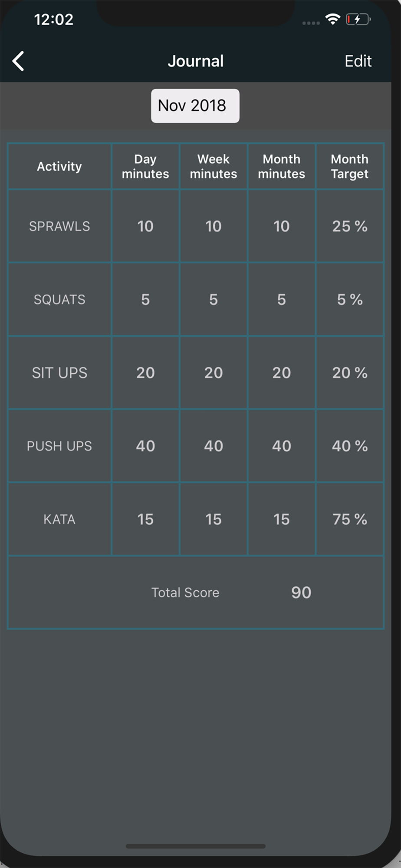Select the SPRAWLS activity row
The image size is (401, 868).
click(59, 226)
